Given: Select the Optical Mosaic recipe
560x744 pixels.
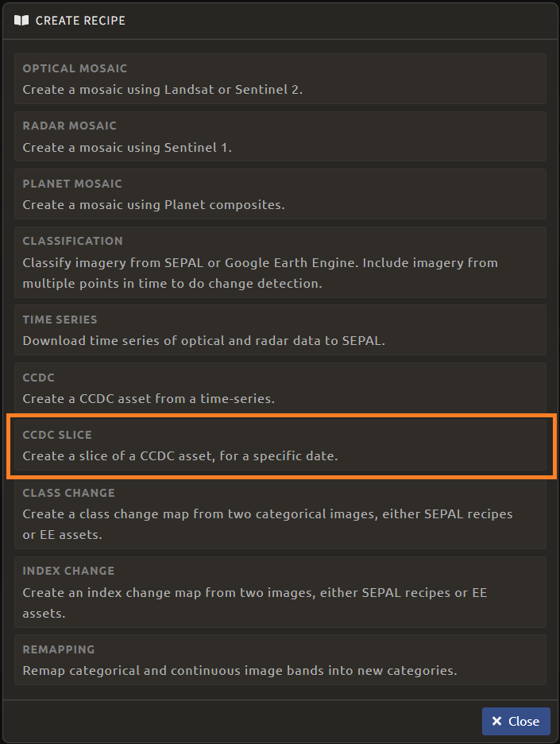Looking at the screenshot, I should click(280, 79).
